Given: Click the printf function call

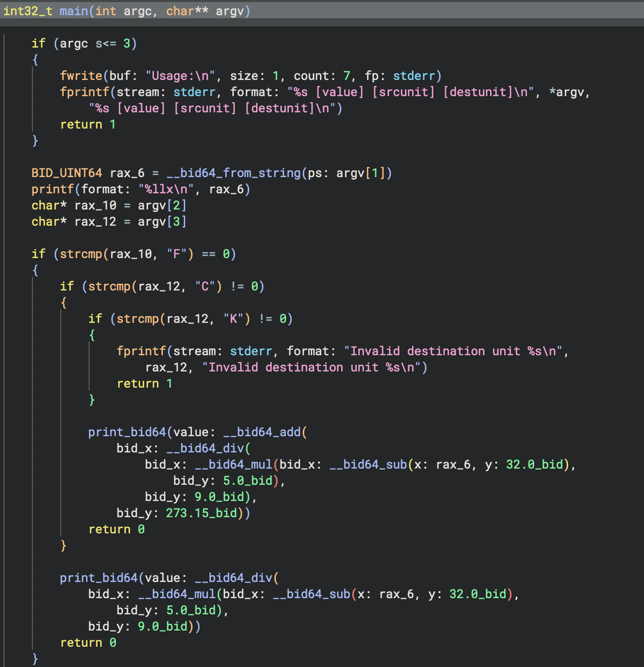Looking at the screenshot, I should point(53,189).
